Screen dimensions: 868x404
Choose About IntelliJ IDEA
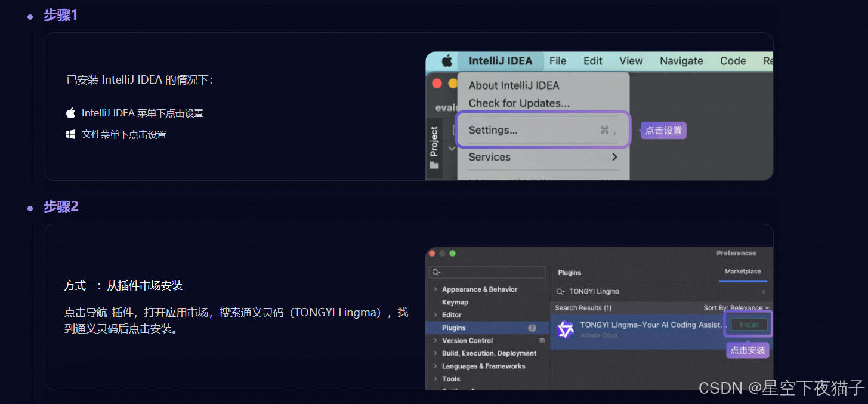tap(514, 85)
